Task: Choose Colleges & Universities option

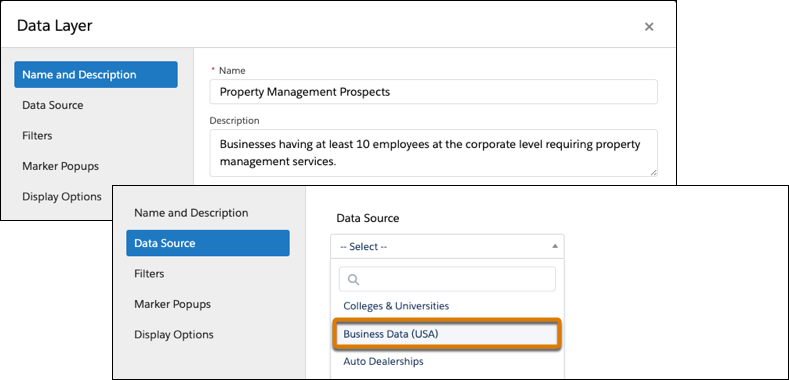Action: pos(396,306)
